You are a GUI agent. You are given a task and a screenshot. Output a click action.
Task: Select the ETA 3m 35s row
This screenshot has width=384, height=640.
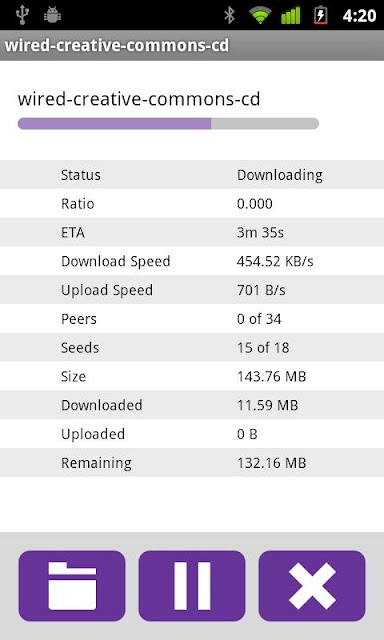click(x=192, y=232)
